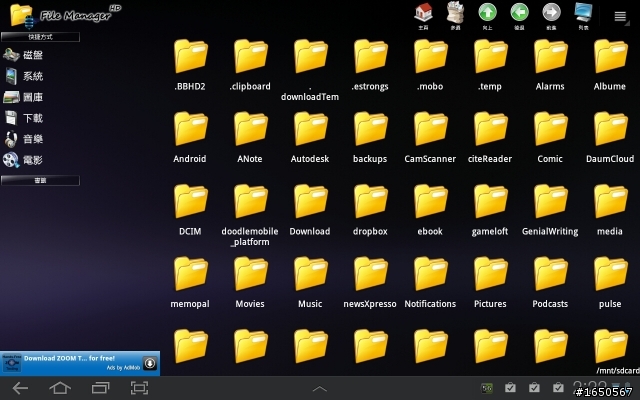The height and width of the screenshot is (400, 640).
Task: Open the .BBHD2 folder
Action: click(190, 64)
